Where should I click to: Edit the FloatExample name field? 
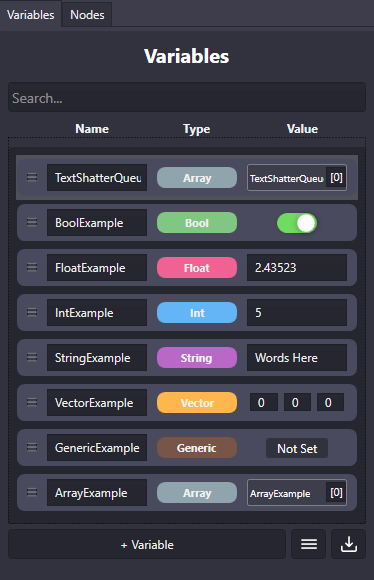(x=97, y=268)
